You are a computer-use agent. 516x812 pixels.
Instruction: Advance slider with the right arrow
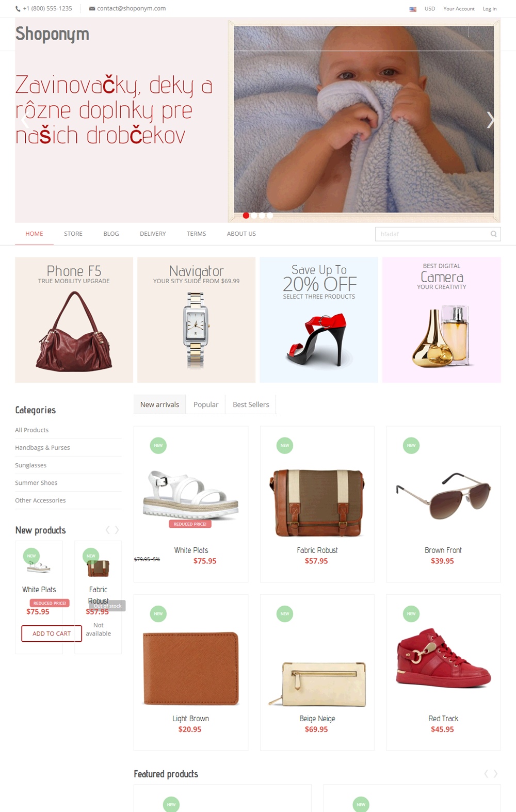pos(490,120)
